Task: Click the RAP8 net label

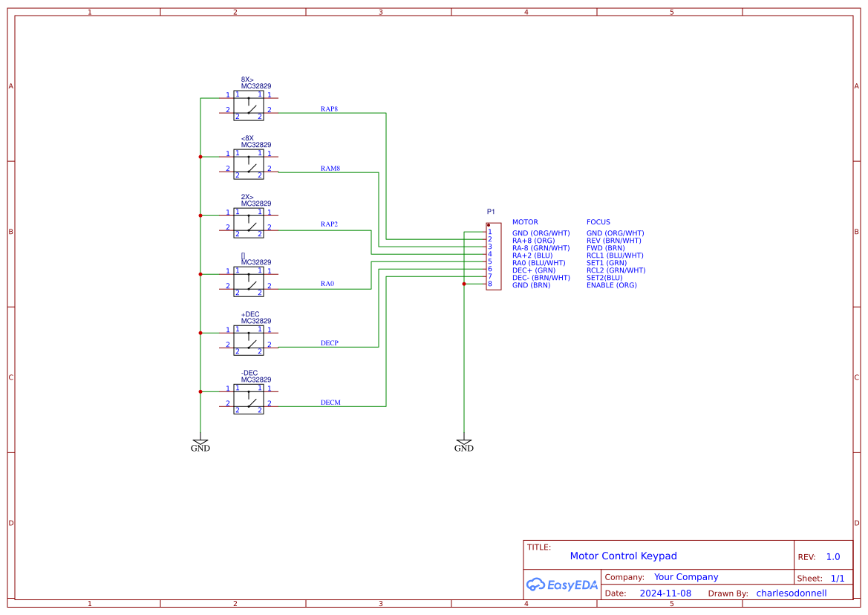Action: (x=330, y=108)
